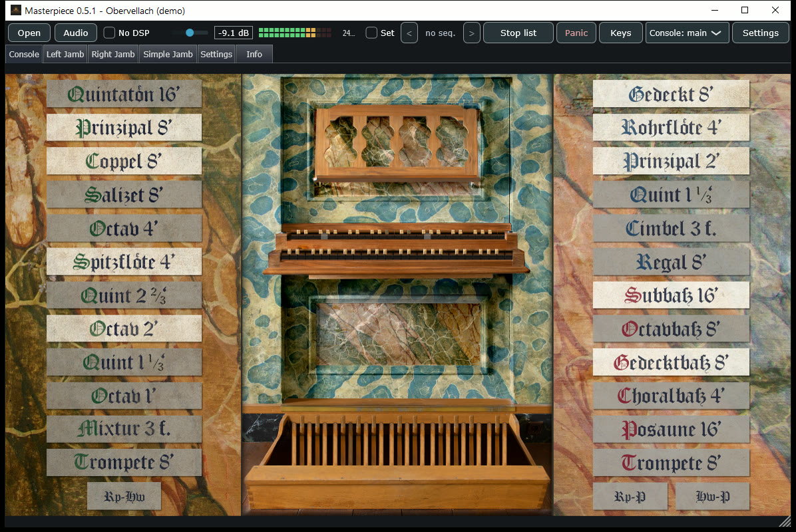Hit the Panic button
This screenshot has width=796, height=532.
click(x=576, y=33)
